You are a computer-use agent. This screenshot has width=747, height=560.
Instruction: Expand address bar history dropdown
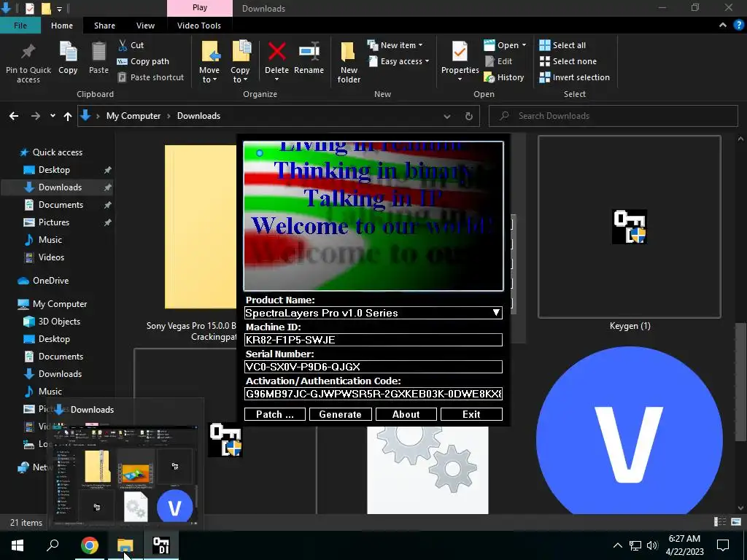coord(447,116)
